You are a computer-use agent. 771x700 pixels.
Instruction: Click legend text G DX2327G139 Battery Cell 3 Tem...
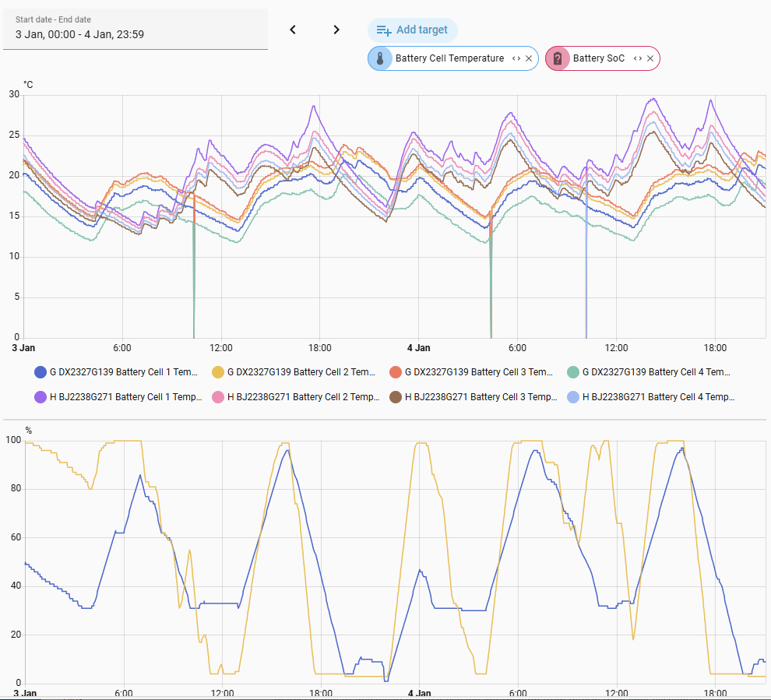478,372
